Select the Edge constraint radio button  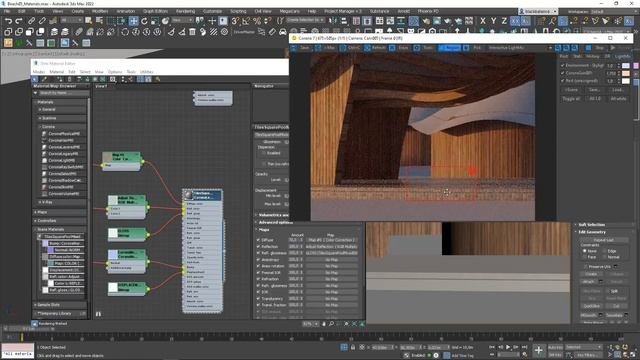tap(604, 251)
